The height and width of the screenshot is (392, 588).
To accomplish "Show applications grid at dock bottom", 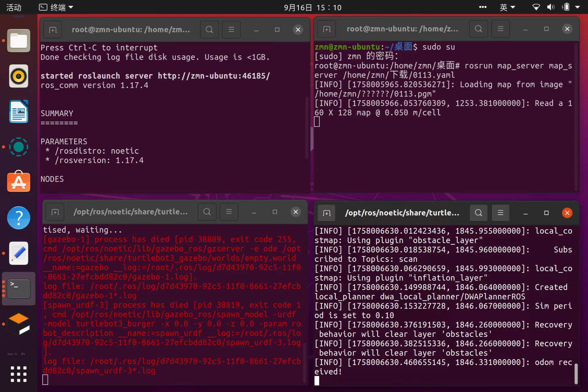I will click(19, 374).
